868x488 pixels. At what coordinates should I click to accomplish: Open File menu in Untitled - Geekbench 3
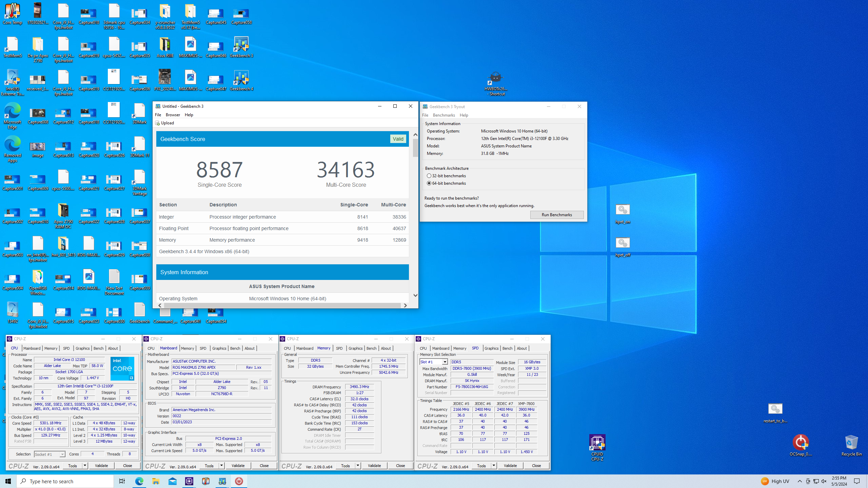[x=158, y=115]
